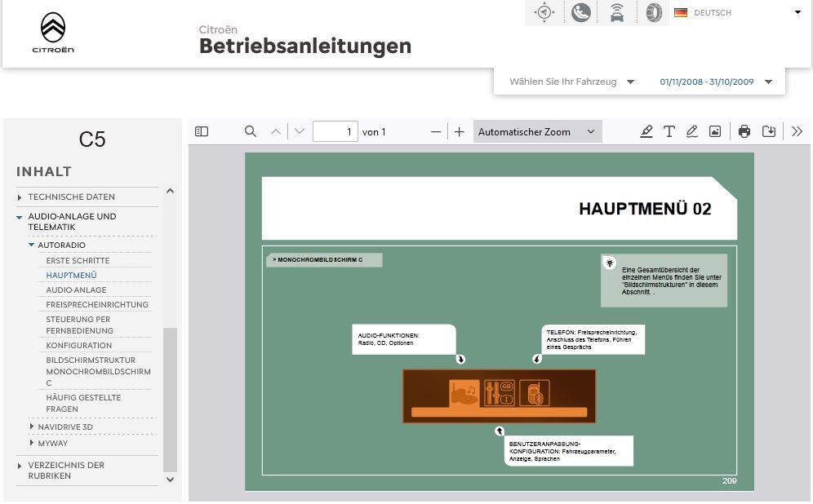Image resolution: width=813 pixels, height=504 pixels.
Task: Open the tyre icon in header
Action: click(653, 12)
